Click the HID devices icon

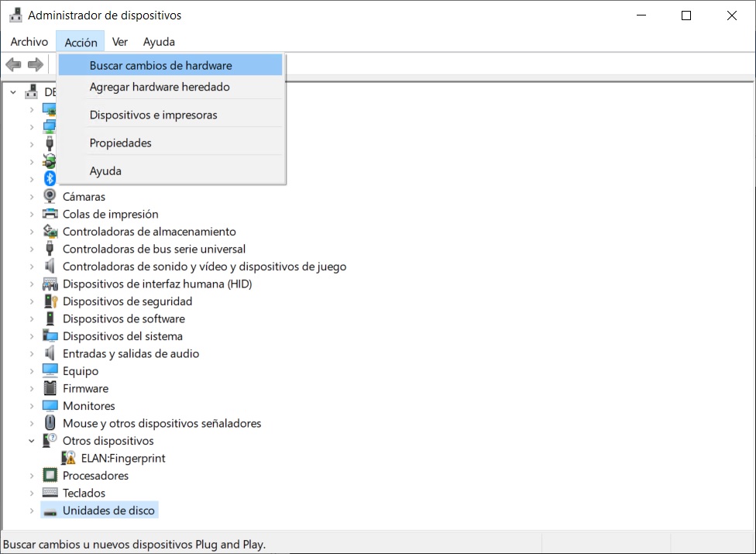(x=50, y=284)
